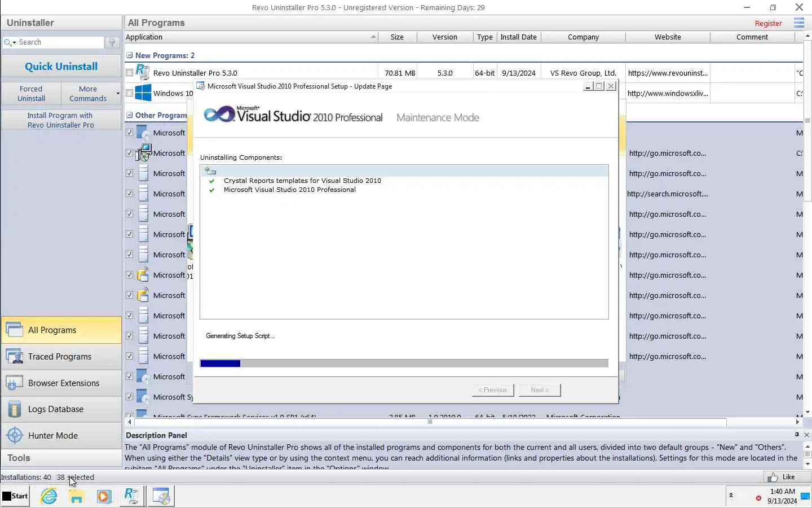Collapse the Other Programs group
Viewport: 812px width, 508px height.
[x=130, y=115]
